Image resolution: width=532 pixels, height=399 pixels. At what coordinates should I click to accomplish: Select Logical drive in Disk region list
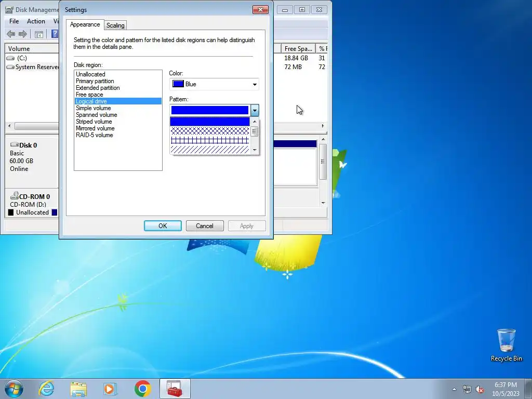point(118,101)
